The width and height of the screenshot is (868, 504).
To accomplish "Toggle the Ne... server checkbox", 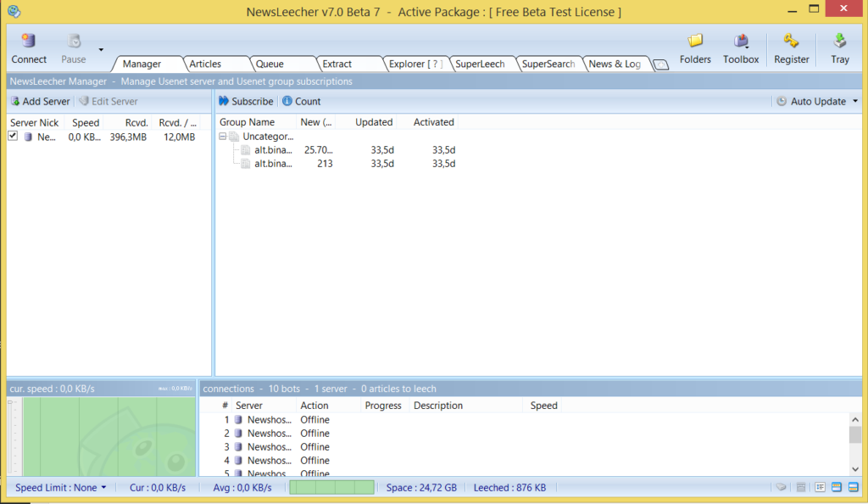I will point(13,137).
